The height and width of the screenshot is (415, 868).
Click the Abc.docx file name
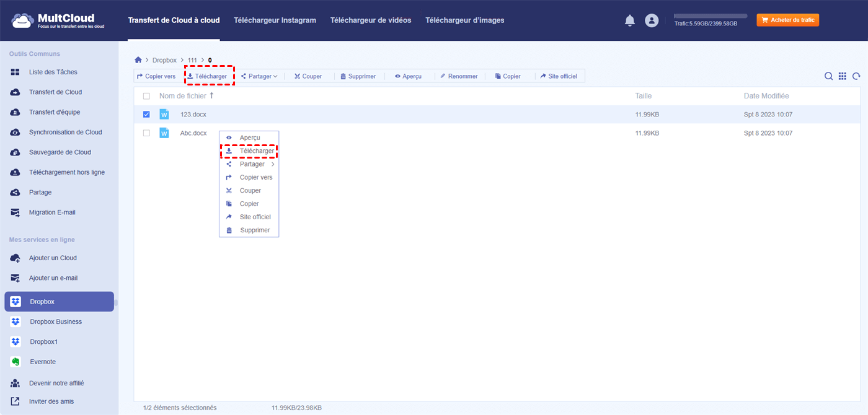pyautogui.click(x=193, y=133)
